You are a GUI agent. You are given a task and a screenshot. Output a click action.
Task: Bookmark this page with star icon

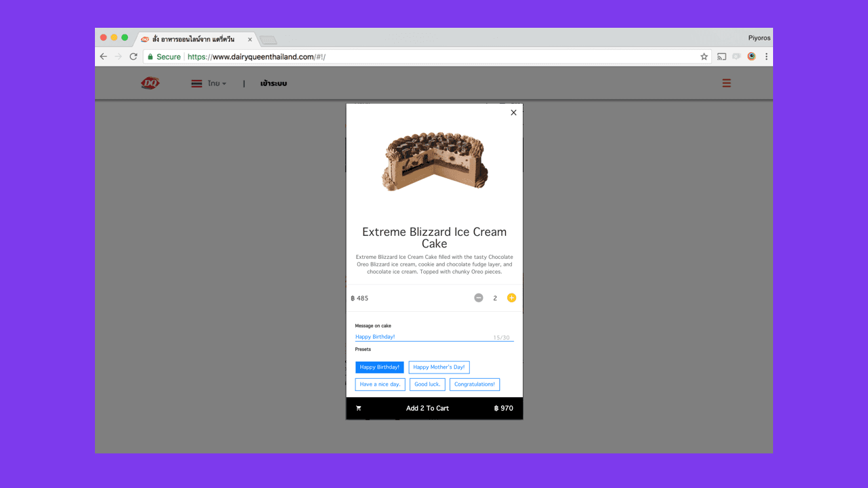(704, 57)
